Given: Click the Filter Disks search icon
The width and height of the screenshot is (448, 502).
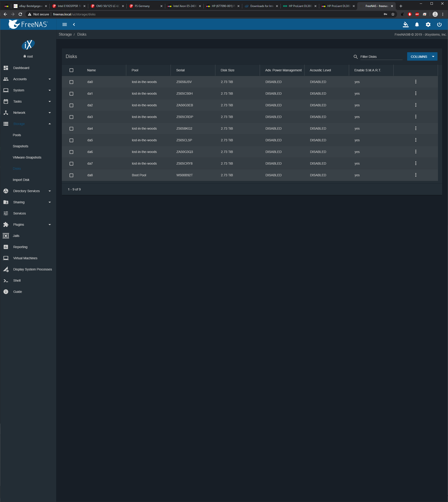Looking at the screenshot, I should pos(355,57).
